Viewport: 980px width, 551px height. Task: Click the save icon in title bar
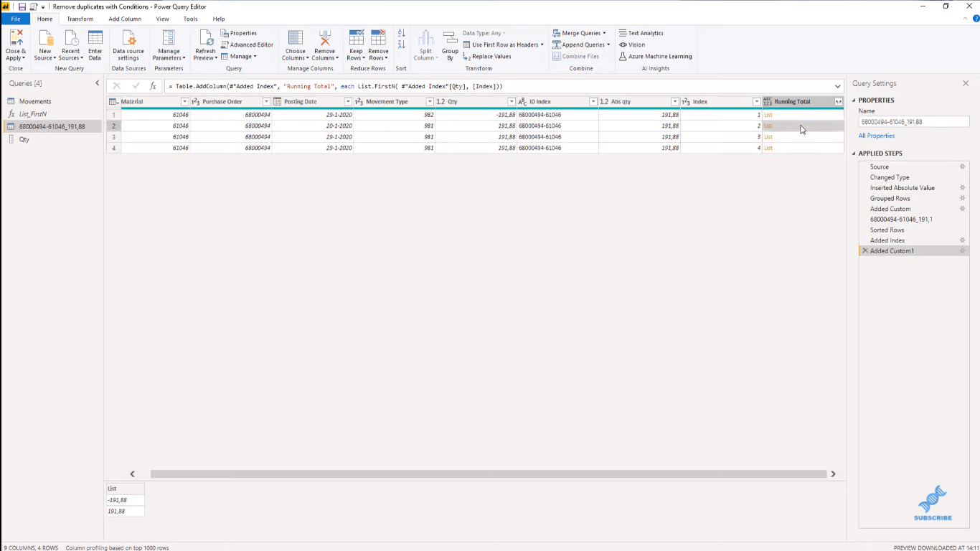[22, 6]
